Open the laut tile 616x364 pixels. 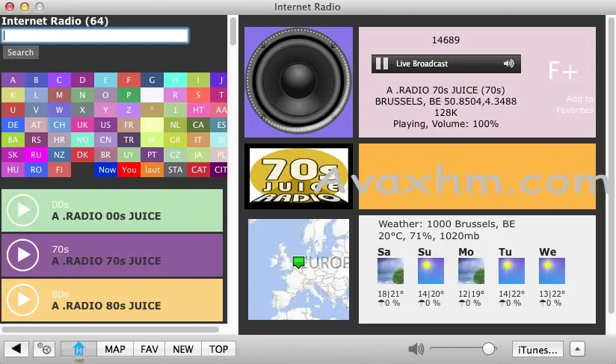click(x=152, y=170)
